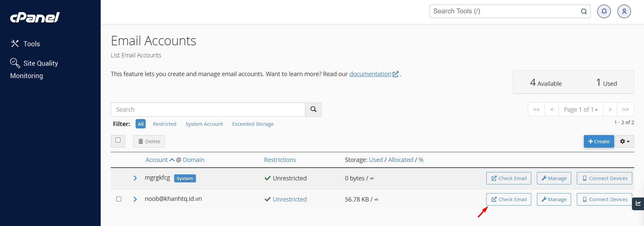
Task: Open the notifications bell icon
Action: [604, 11]
